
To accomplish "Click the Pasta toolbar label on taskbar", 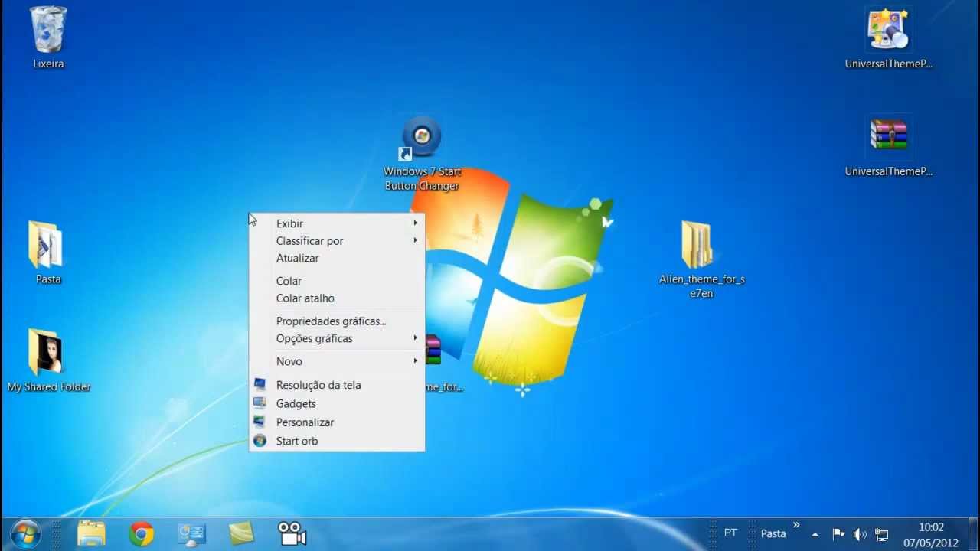I will (773, 533).
